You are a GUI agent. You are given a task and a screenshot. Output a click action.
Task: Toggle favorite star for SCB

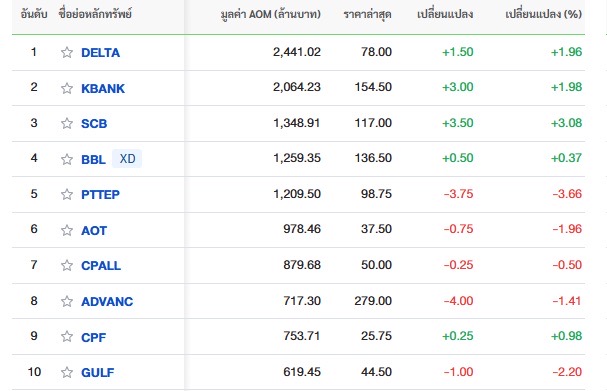67,123
